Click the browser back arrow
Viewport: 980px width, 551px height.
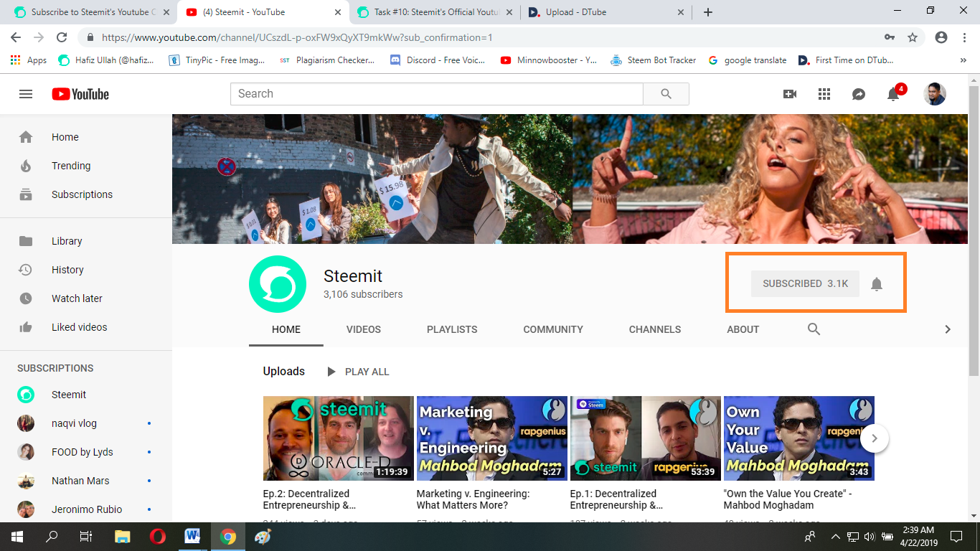pyautogui.click(x=15, y=37)
